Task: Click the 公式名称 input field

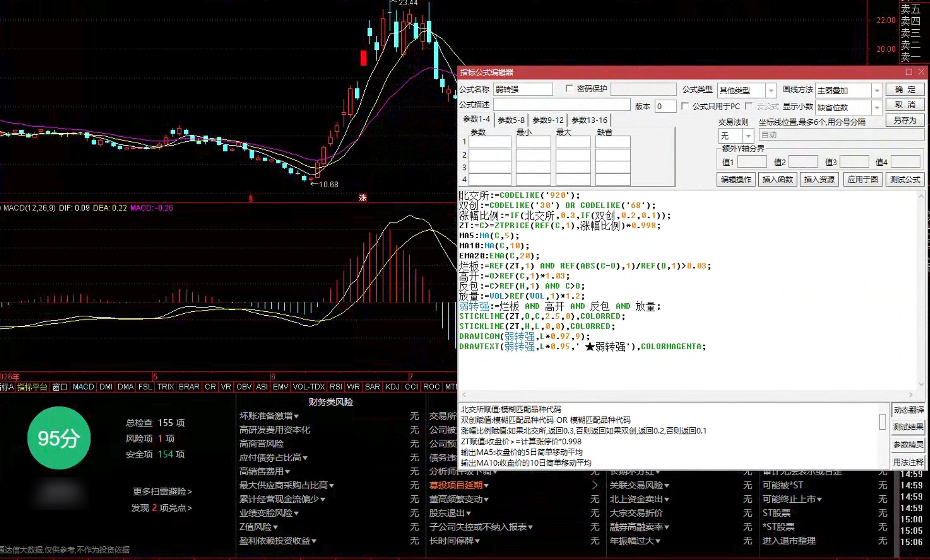Action: [523, 89]
